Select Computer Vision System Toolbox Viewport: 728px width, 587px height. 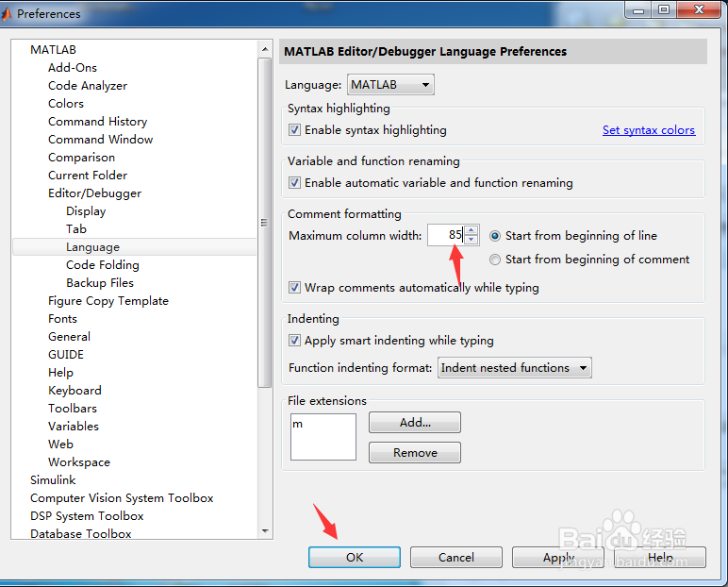click(122, 498)
